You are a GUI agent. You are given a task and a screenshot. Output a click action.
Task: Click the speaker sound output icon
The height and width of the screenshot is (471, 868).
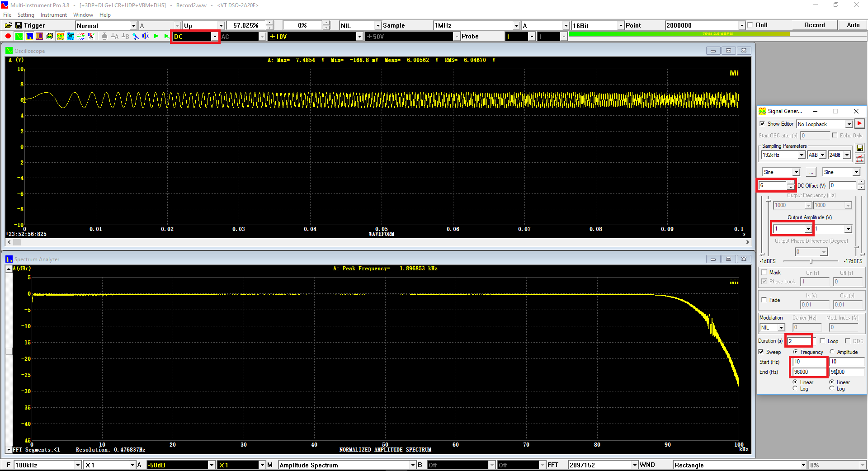coord(146,36)
